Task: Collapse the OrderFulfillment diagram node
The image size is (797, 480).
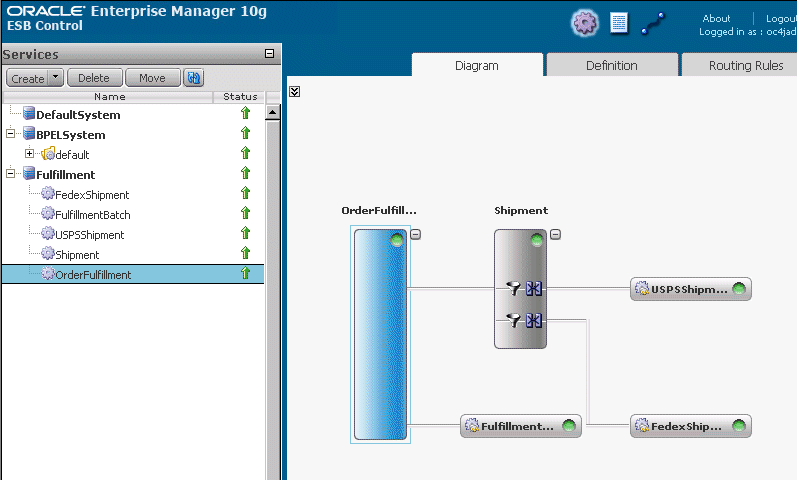Action: (415, 234)
